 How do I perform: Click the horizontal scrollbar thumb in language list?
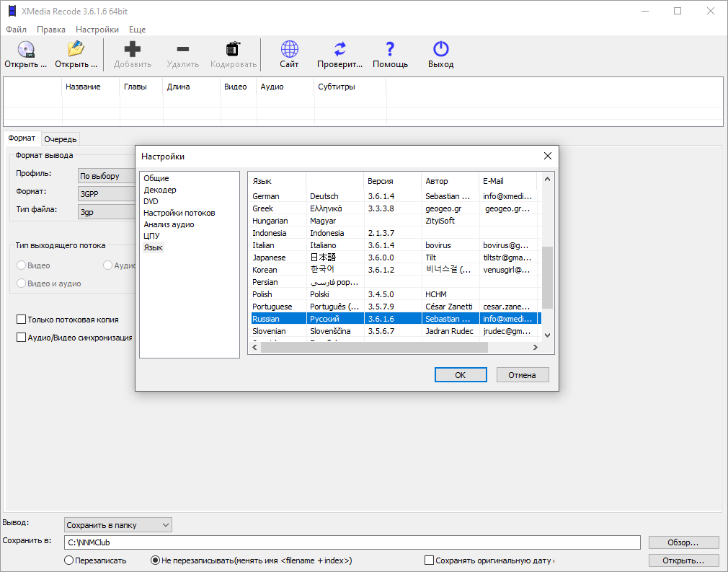[x=374, y=347]
